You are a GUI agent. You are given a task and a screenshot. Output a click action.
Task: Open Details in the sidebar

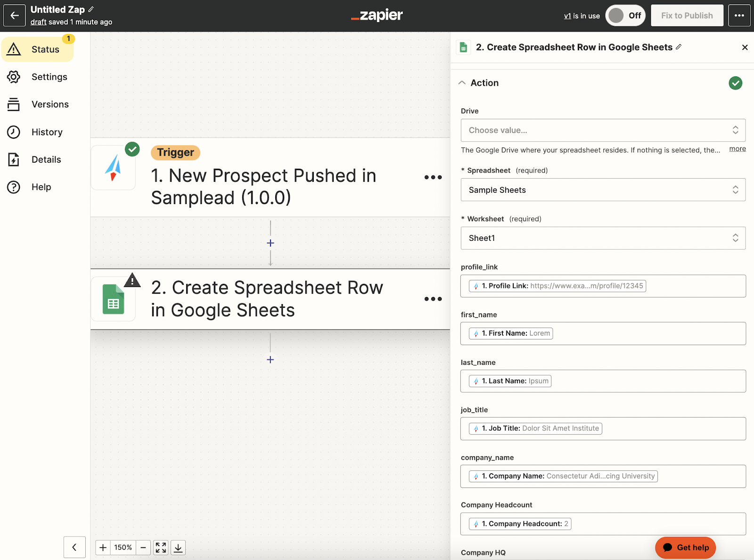38,159
